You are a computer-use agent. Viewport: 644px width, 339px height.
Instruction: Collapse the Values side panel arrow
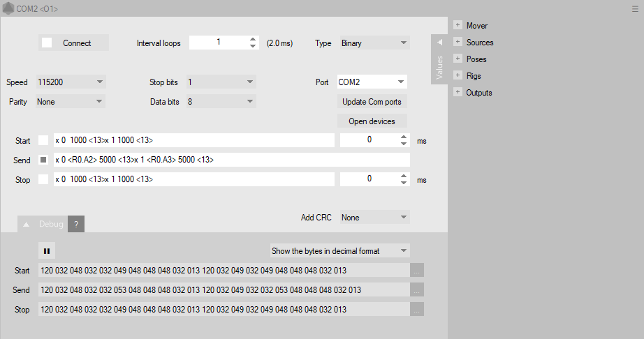pyautogui.click(x=439, y=43)
